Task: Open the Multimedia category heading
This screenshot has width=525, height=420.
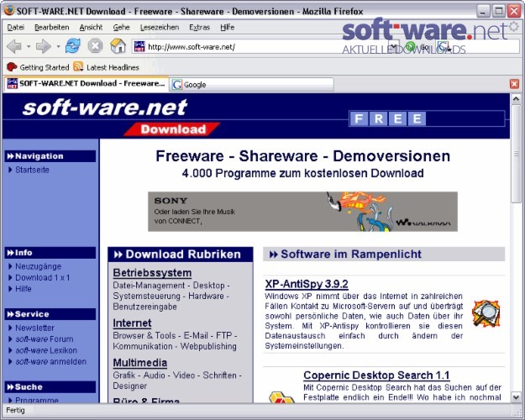Action: point(140,363)
